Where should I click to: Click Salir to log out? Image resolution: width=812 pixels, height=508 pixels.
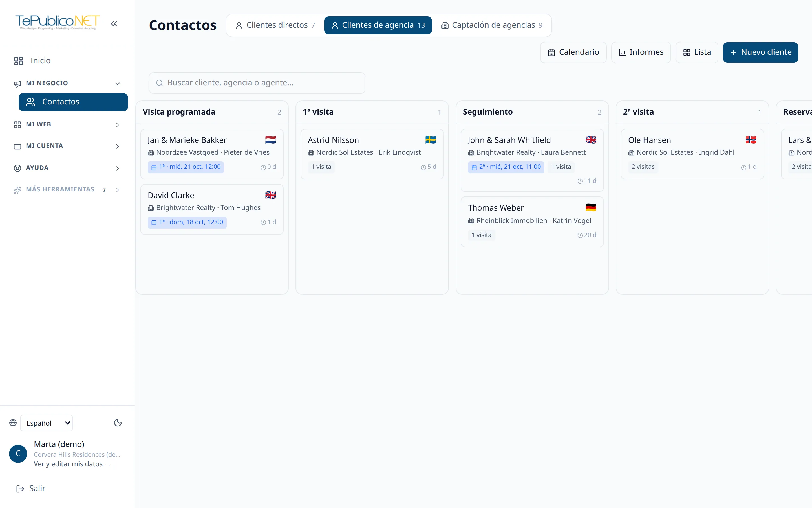click(x=30, y=488)
